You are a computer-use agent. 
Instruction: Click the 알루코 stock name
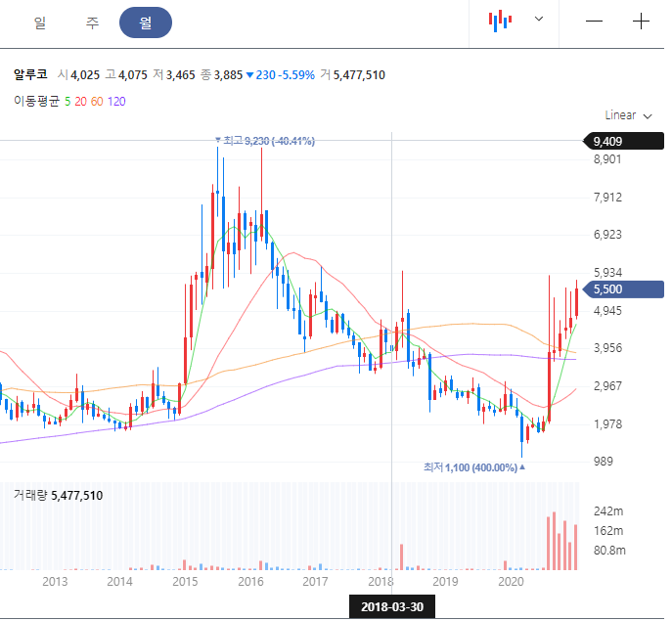pyautogui.click(x=30, y=74)
